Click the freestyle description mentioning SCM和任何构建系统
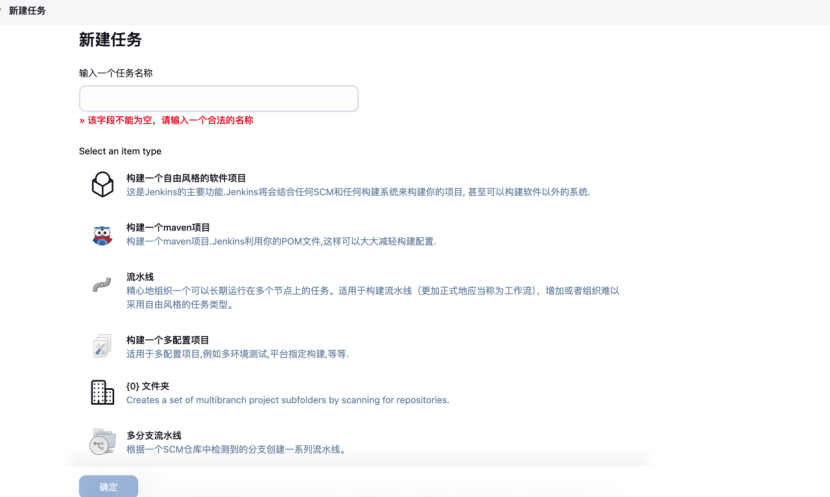Image resolution: width=830 pixels, height=497 pixels. [x=358, y=192]
